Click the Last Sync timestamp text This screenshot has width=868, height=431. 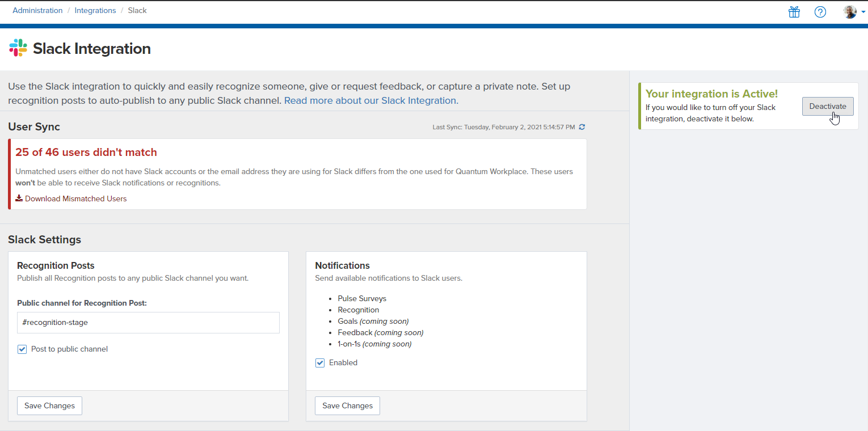[x=504, y=127]
